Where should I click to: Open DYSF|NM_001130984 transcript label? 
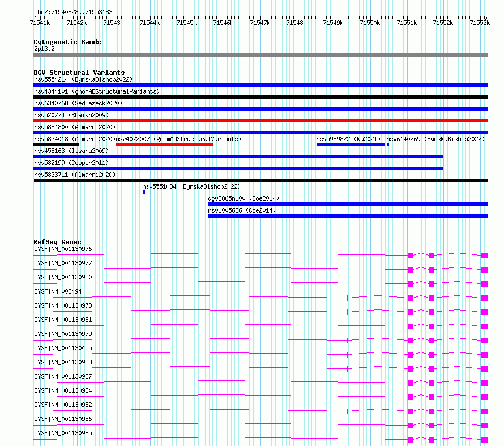63,390
